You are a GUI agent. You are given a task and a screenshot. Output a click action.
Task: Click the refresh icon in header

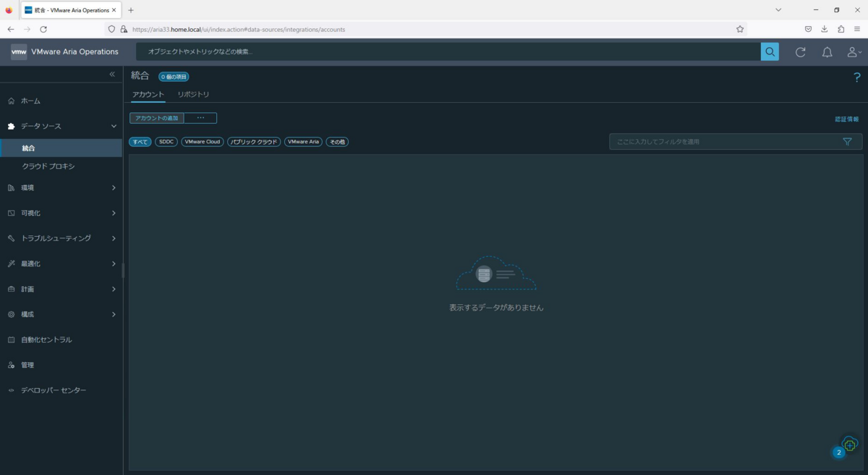point(800,52)
